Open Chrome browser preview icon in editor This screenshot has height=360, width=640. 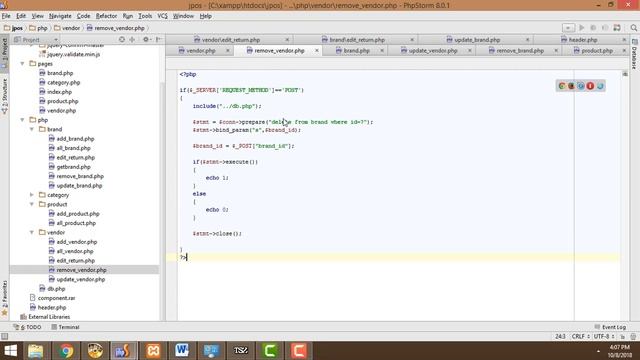click(x=562, y=86)
